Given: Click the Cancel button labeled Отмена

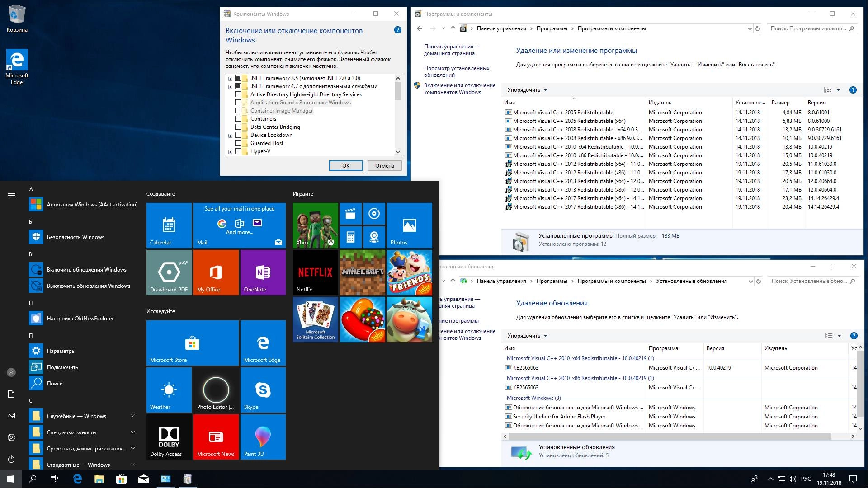Looking at the screenshot, I should pos(385,166).
